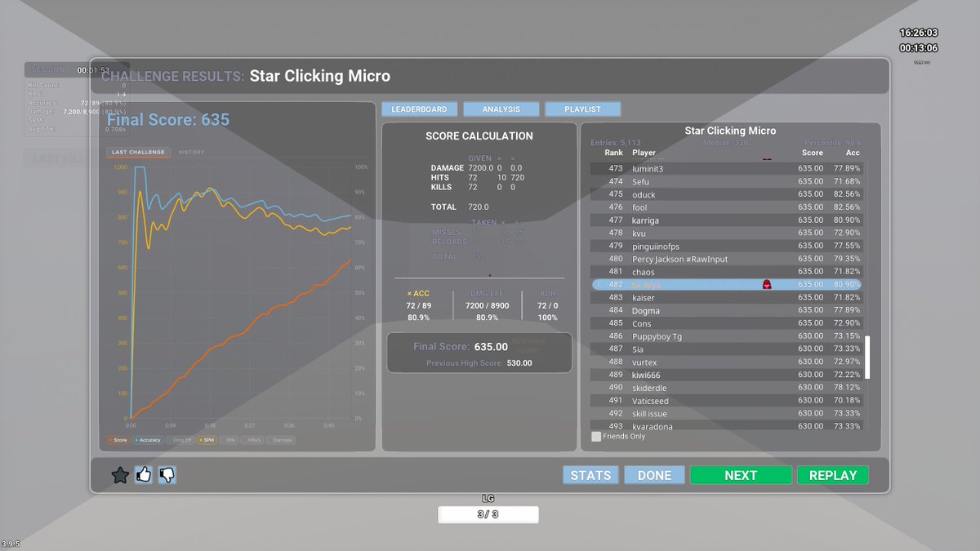Select leaderboard row for Sia

tap(726, 349)
